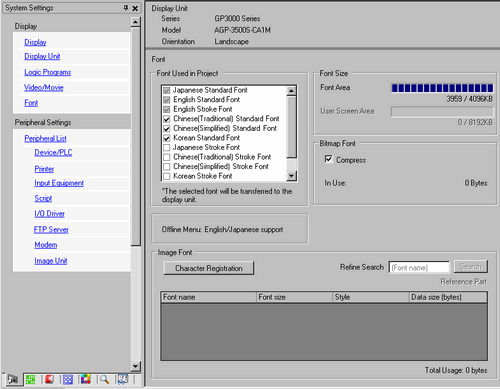Open the Font settings link
This screenshot has width=500, height=389.
[x=31, y=103]
